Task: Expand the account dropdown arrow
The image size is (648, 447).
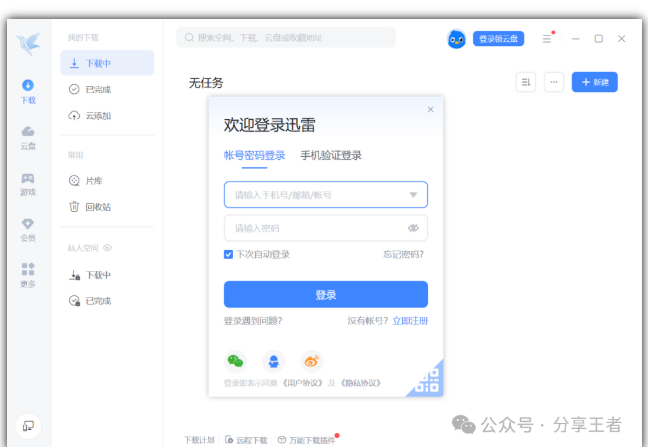Action: coord(413,194)
